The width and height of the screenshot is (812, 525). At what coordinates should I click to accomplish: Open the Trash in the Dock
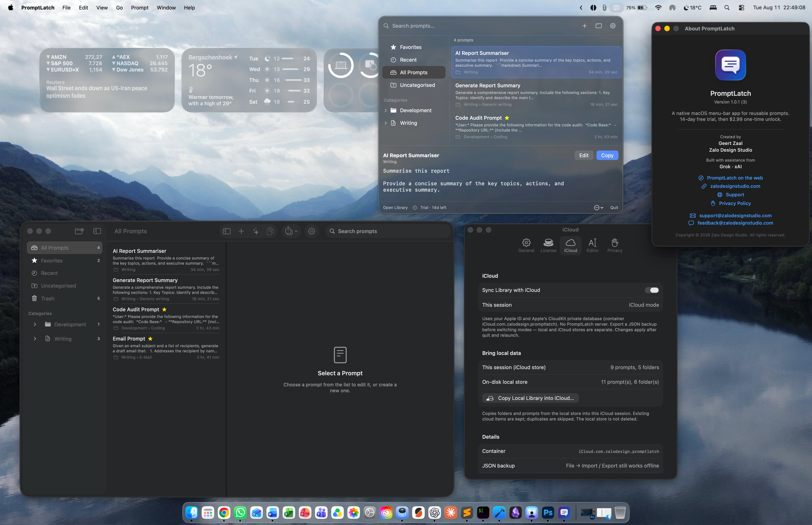click(620, 512)
